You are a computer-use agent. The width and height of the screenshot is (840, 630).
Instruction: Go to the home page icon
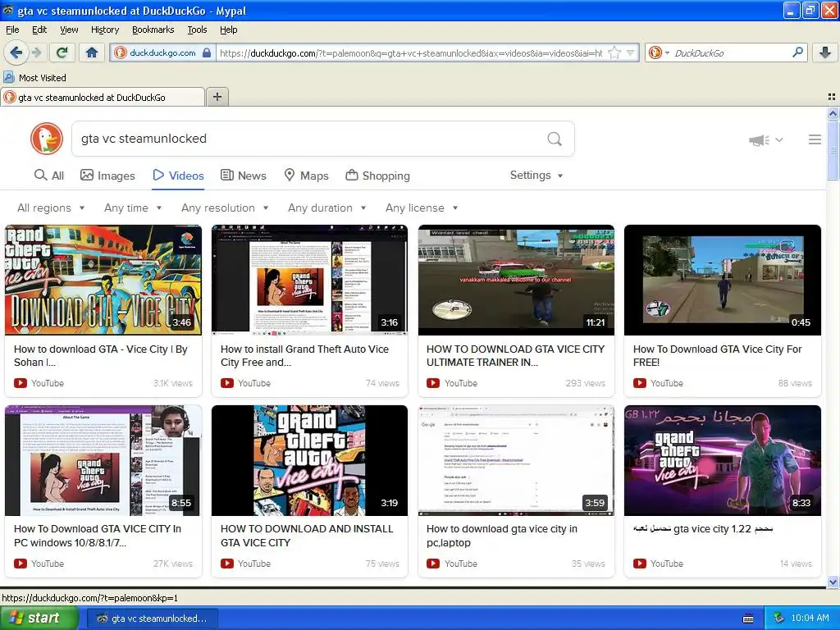(92, 52)
